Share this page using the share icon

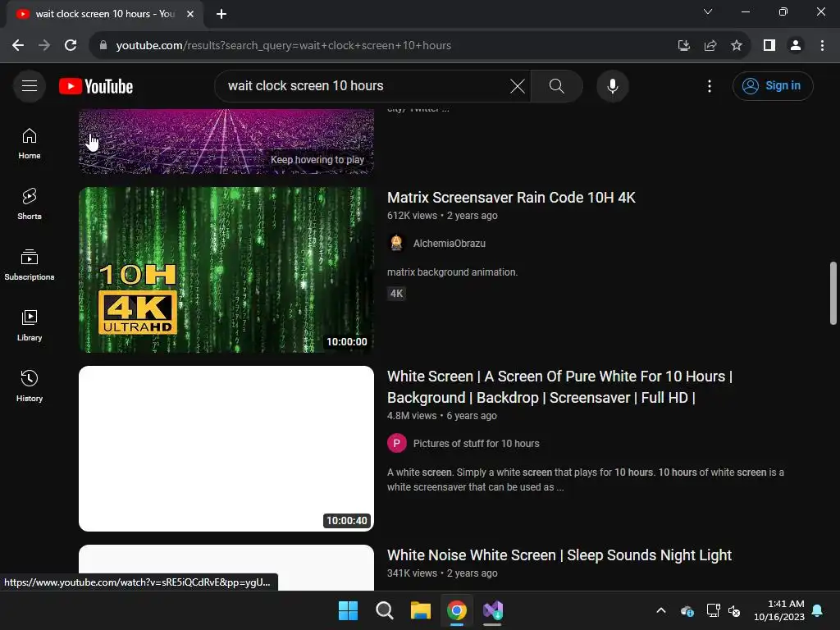pyautogui.click(x=710, y=46)
